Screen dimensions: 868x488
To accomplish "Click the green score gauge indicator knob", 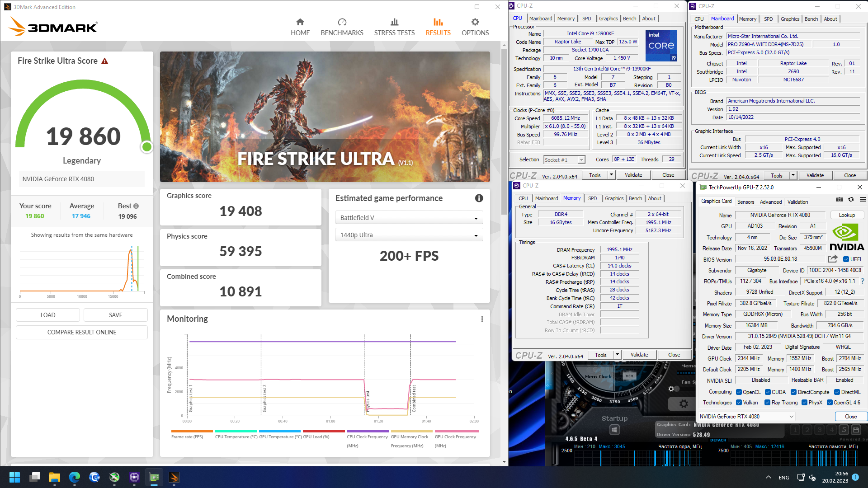I will coord(146,147).
